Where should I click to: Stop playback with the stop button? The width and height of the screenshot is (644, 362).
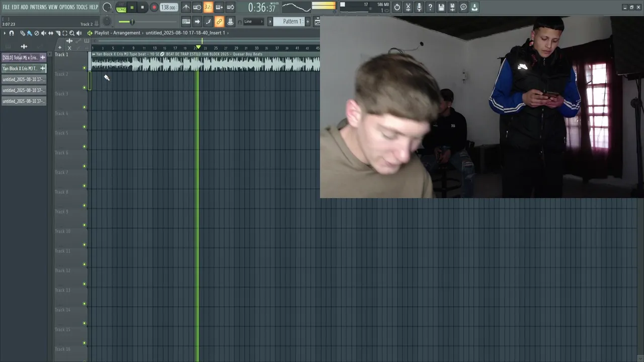coord(142,8)
